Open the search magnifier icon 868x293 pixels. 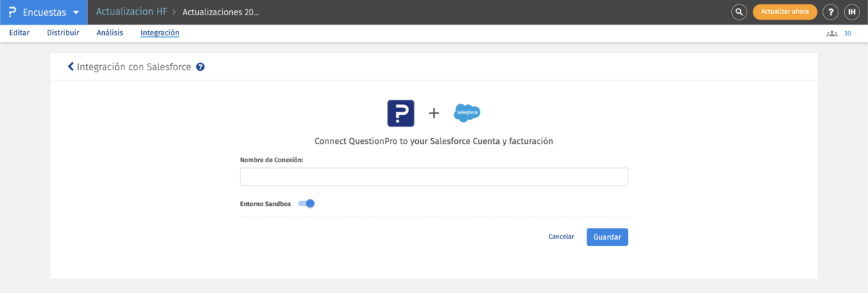click(x=739, y=12)
